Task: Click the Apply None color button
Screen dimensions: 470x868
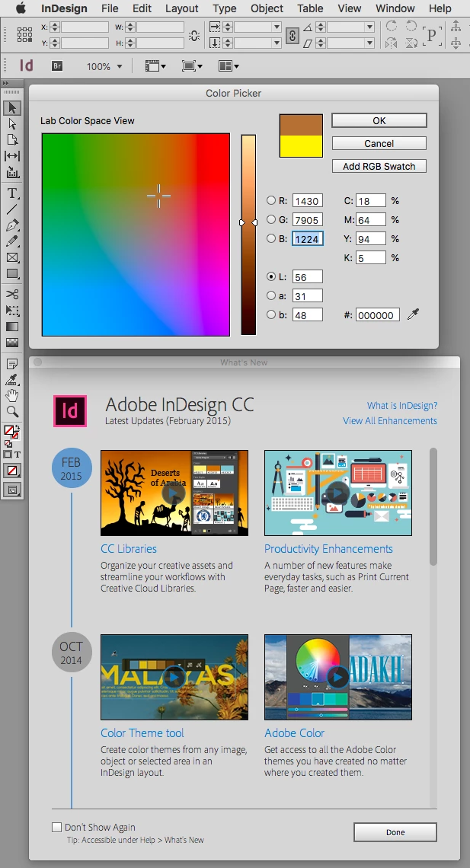Action: point(12,471)
